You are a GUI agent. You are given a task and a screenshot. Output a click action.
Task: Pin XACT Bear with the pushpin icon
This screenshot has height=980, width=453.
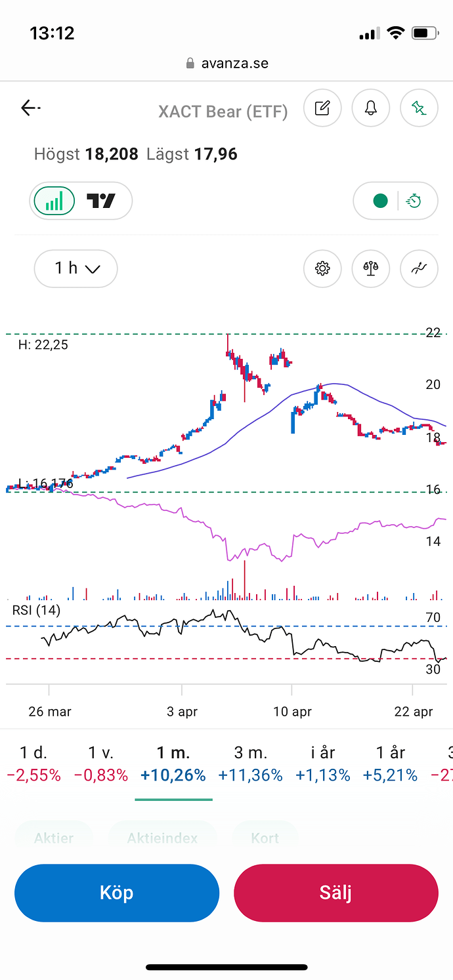pos(419,108)
